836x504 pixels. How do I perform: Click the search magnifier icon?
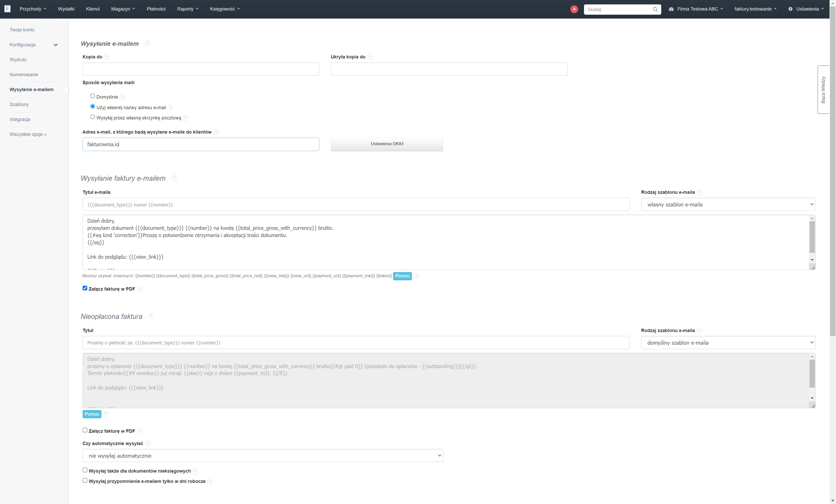655,10
